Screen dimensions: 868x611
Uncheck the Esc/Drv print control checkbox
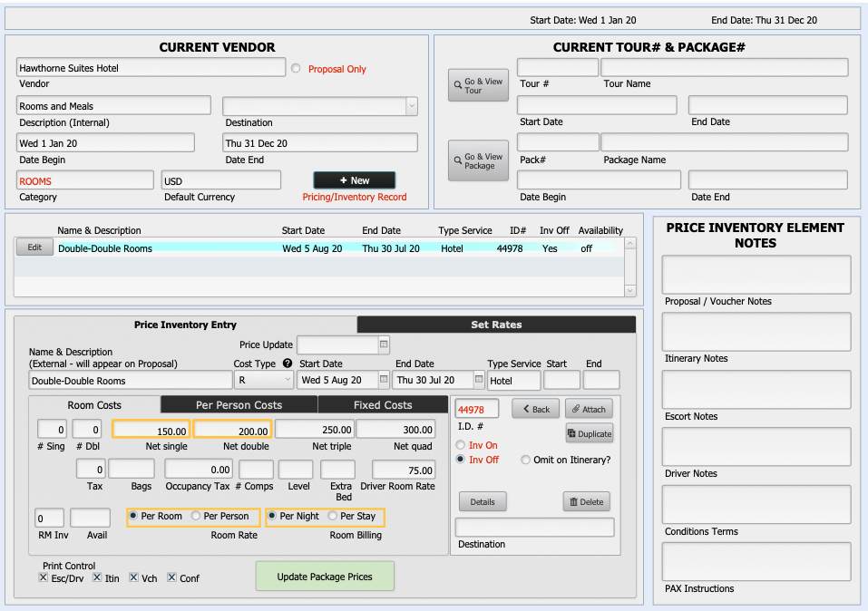click(44, 577)
